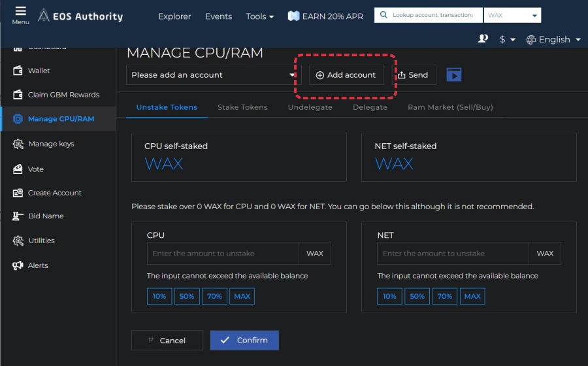Click the Wallet sidebar icon

[x=18, y=71]
